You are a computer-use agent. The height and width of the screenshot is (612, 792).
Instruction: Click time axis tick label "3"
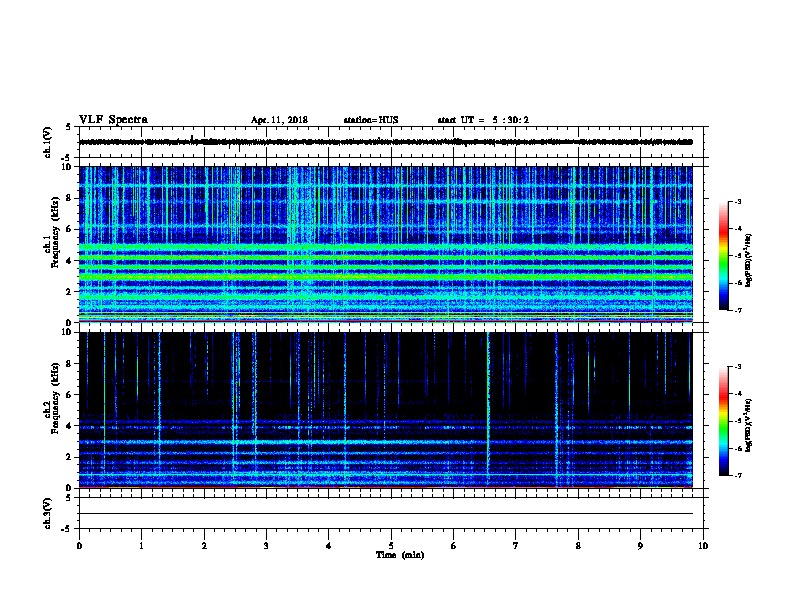click(266, 545)
